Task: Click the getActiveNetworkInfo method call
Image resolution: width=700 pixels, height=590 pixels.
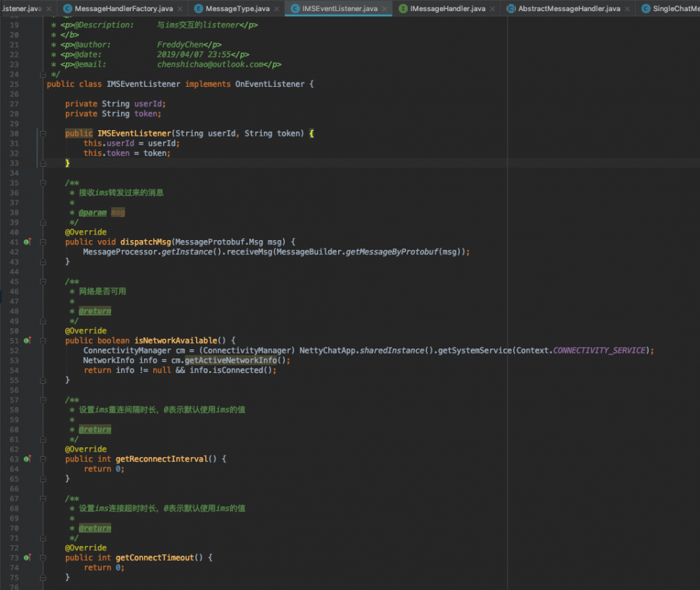Action: point(231,360)
